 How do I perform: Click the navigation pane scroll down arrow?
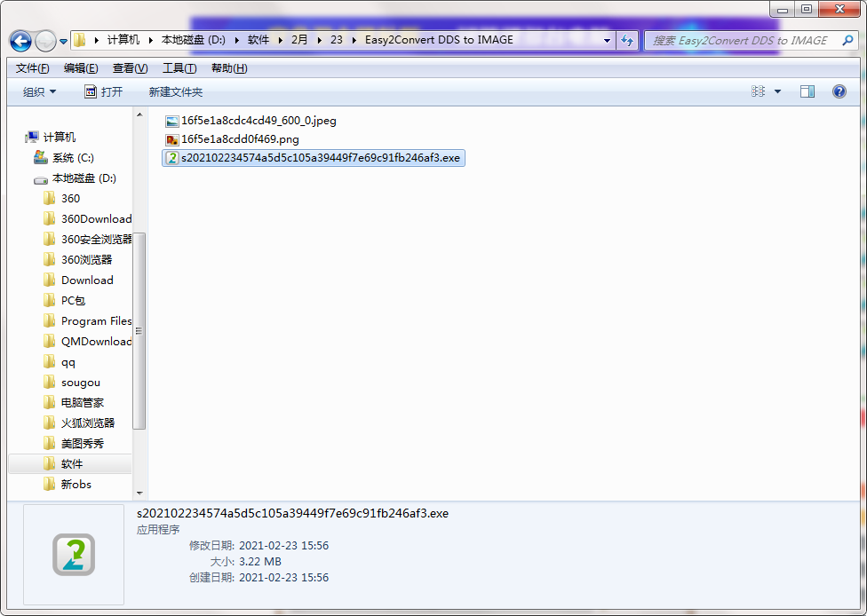139,493
